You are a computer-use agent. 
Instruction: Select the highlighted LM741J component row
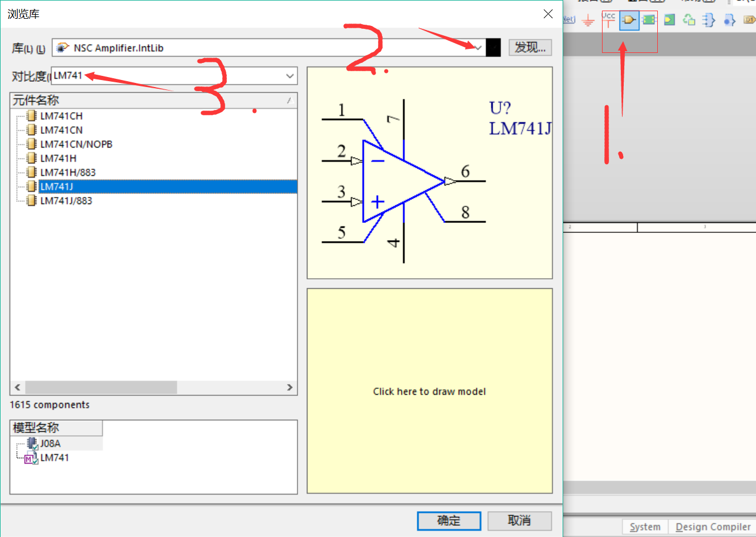click(168, 186)
